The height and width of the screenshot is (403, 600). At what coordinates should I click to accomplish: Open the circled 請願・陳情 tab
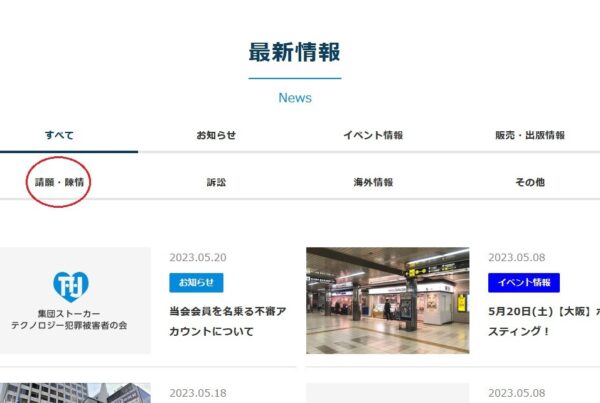click(x=59, y=182)
